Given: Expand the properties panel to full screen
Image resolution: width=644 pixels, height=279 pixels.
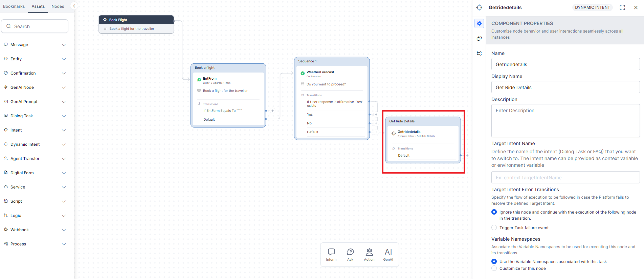Looking at the screenshot, I should click(622, 7).
